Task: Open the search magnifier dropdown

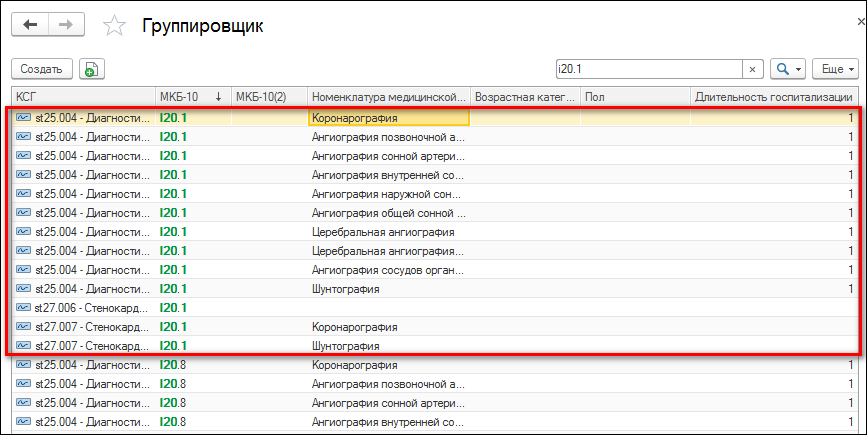Action: (788, 69)
